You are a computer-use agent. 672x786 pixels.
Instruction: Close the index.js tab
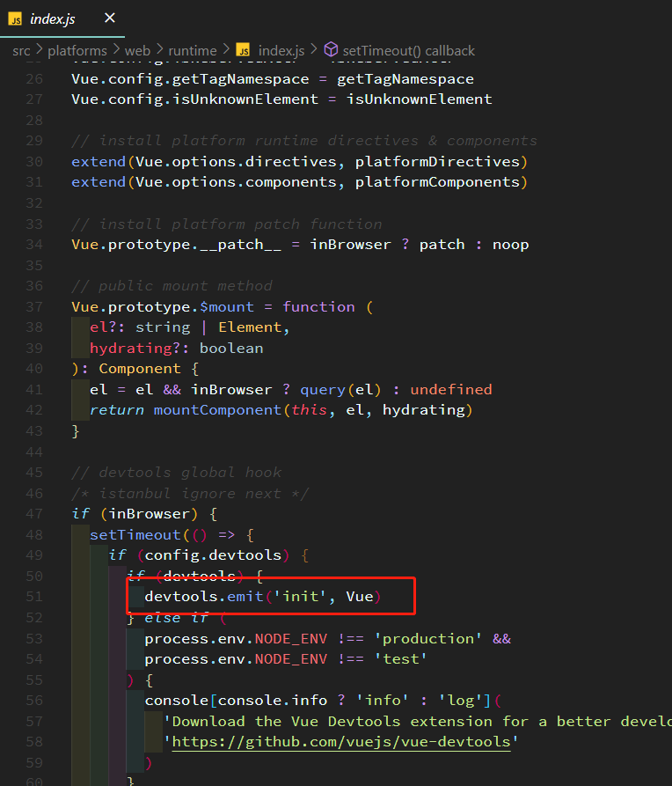pos(110,18)
